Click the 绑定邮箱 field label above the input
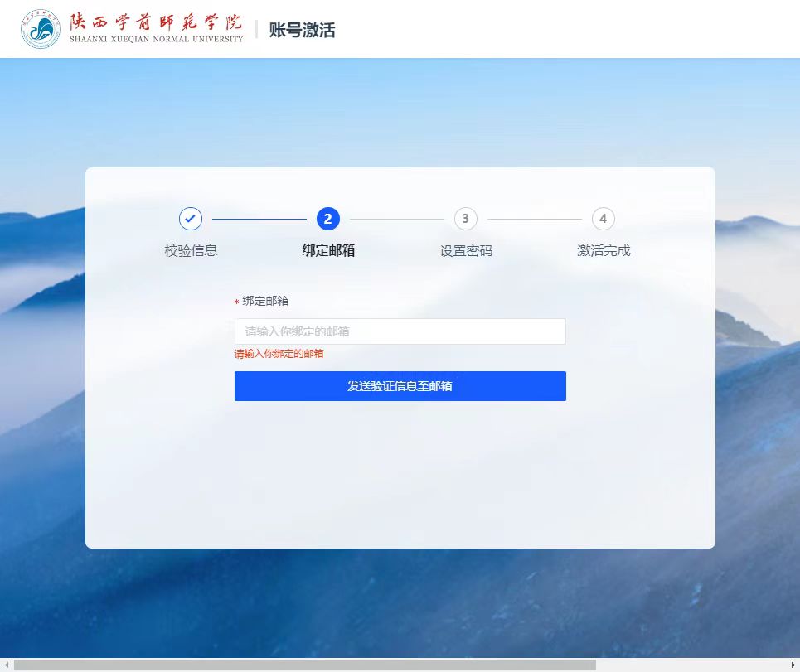800x672 pixels. click(x=265, y=301)
